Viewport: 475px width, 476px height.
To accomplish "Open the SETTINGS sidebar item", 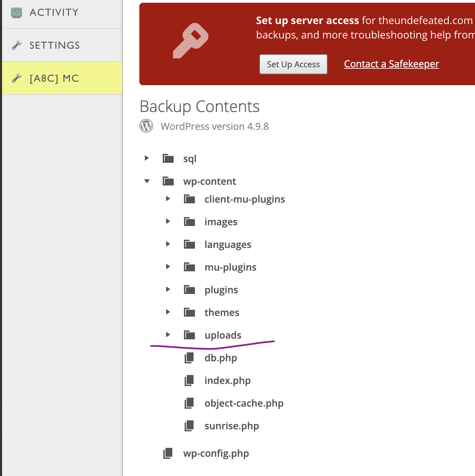I will pos(62,45).
